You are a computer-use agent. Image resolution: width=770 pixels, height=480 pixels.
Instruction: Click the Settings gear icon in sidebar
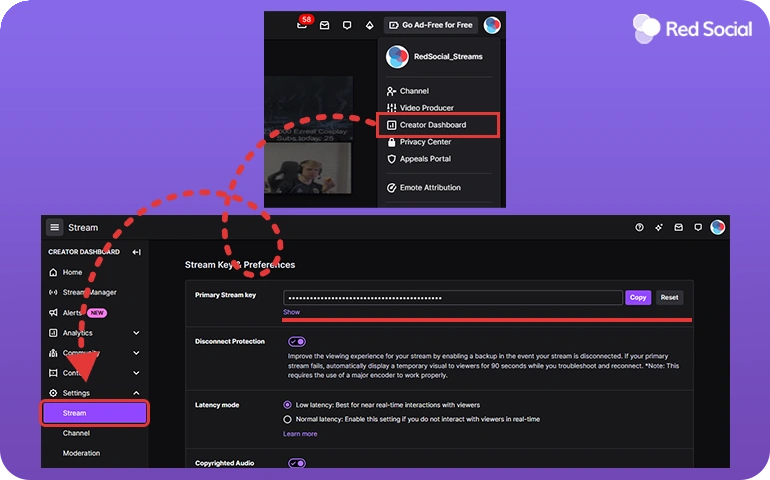click(53, 393)
